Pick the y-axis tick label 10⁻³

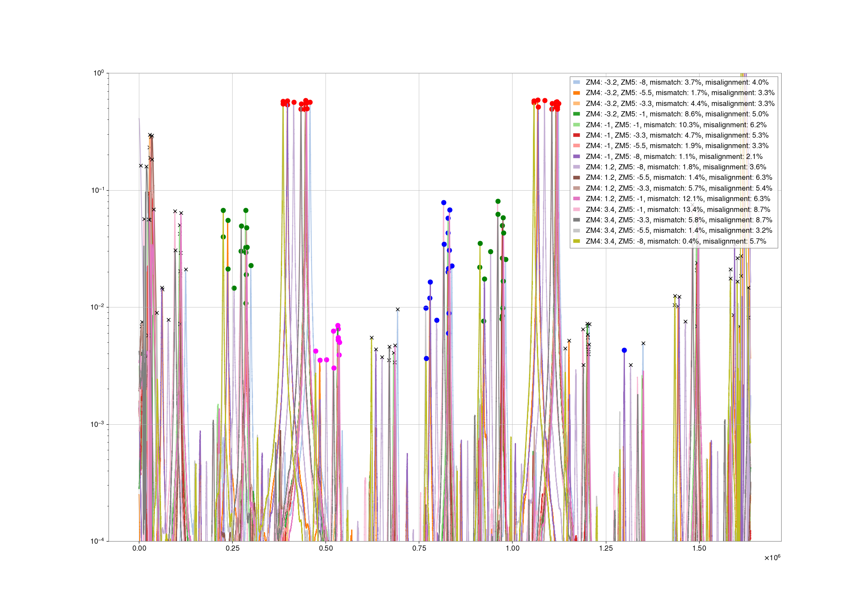pos(98,424)
